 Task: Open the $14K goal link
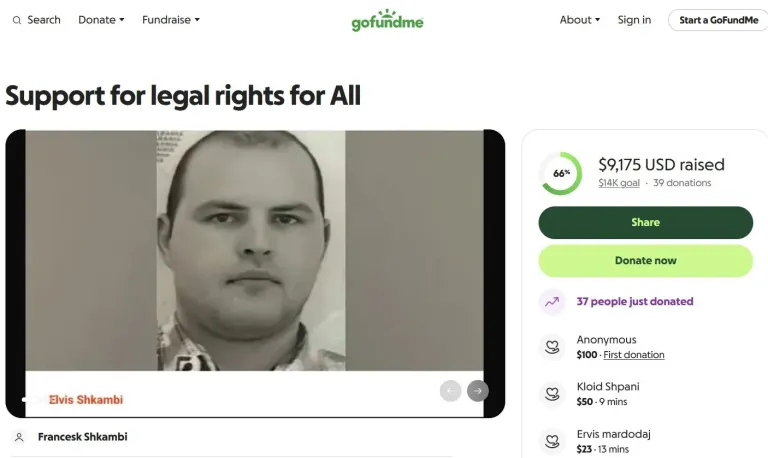tap(619, 183)
